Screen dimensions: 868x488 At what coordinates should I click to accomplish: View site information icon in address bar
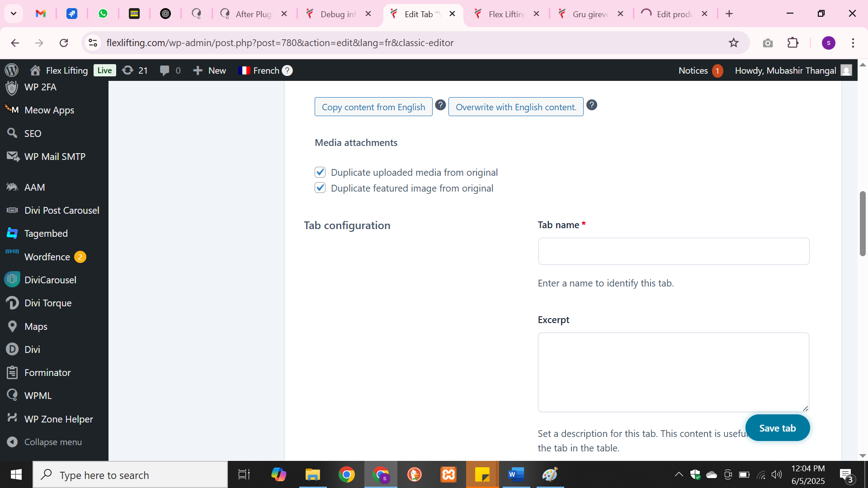(x=93, y=42)
